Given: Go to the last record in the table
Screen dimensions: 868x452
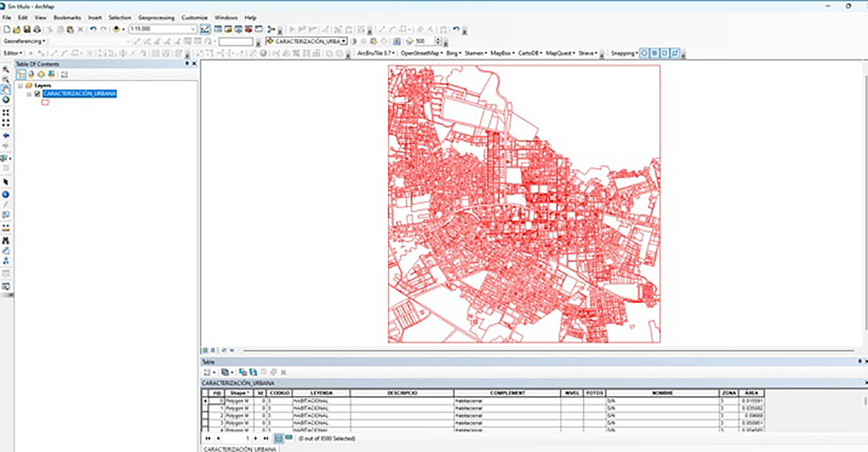Looking at the screenshot, I should coord(266,438).
